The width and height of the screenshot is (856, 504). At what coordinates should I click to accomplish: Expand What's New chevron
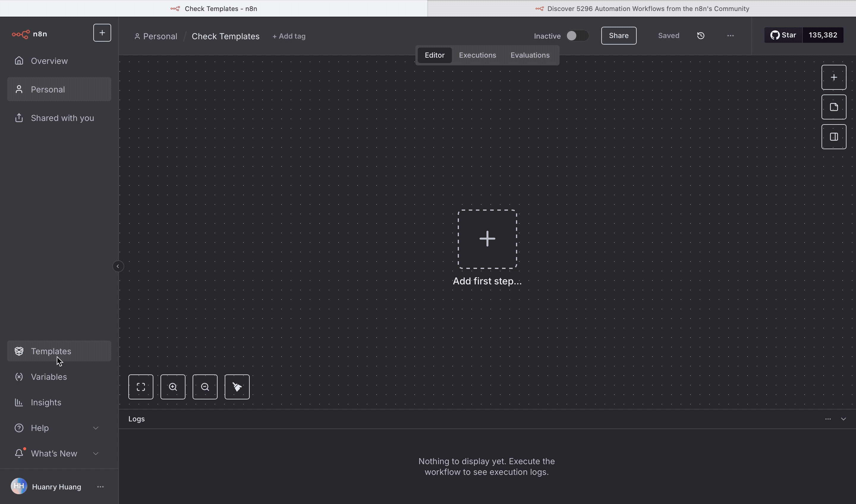(x=96, y=453)
